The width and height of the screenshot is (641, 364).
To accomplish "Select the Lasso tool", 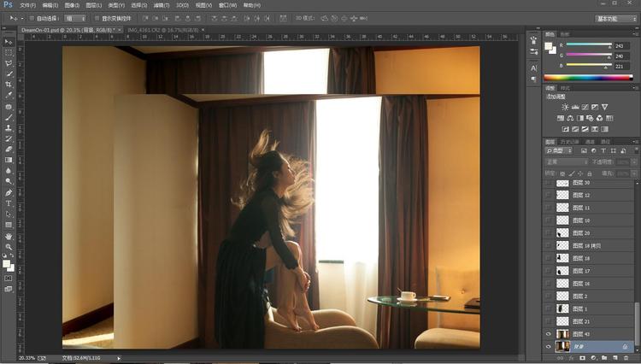I will click(x=9, y=63).
